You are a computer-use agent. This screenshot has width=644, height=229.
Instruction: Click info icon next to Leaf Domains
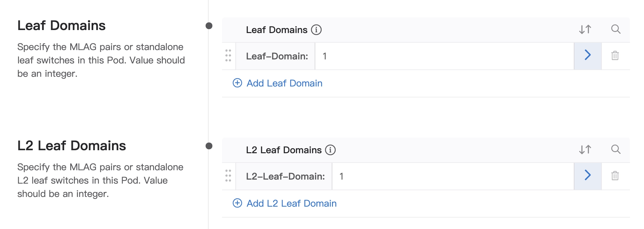316,30
